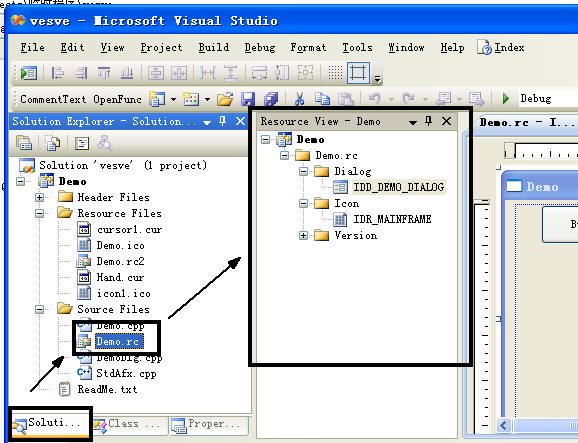This screenshot has width=578, height=443.
Task: Click the OpenFunc toolbar button
Action: pyautogui.click(x=117, y=100)
